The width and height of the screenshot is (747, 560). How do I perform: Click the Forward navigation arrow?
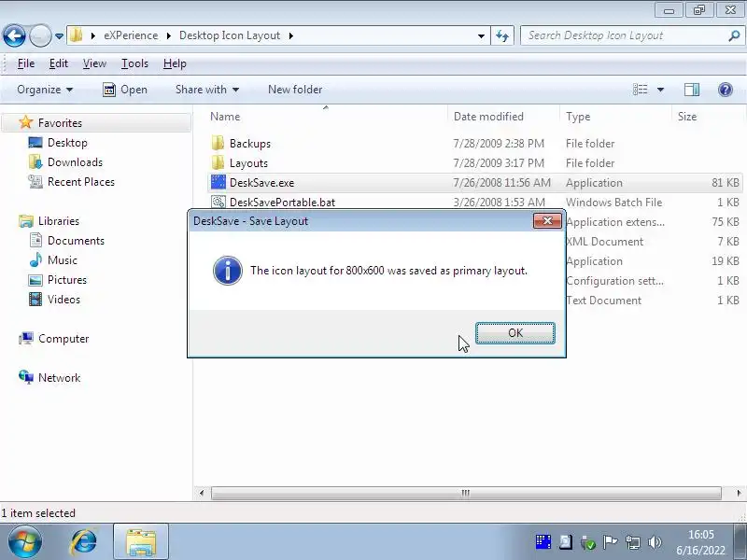coord(40,35)
